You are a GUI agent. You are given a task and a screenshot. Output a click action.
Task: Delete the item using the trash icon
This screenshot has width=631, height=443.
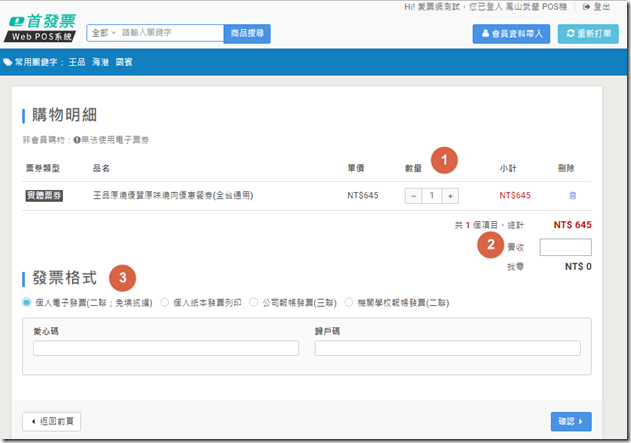click(573, 196)
